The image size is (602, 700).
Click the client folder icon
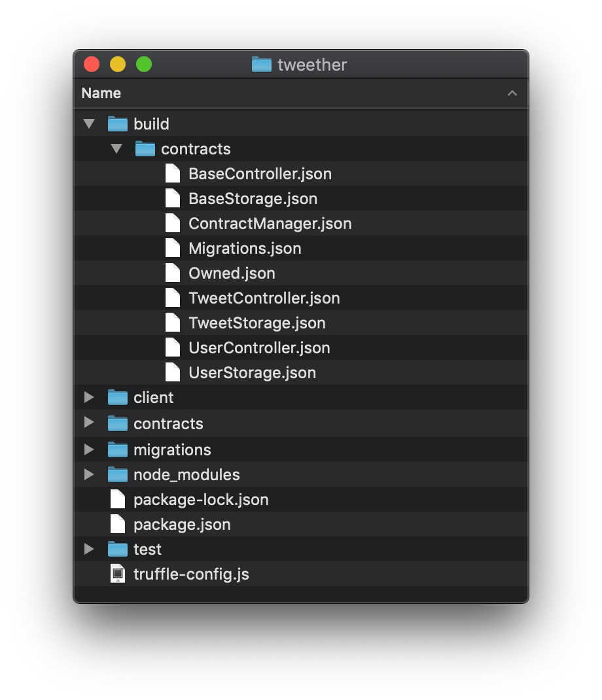[x=118, y=397]
